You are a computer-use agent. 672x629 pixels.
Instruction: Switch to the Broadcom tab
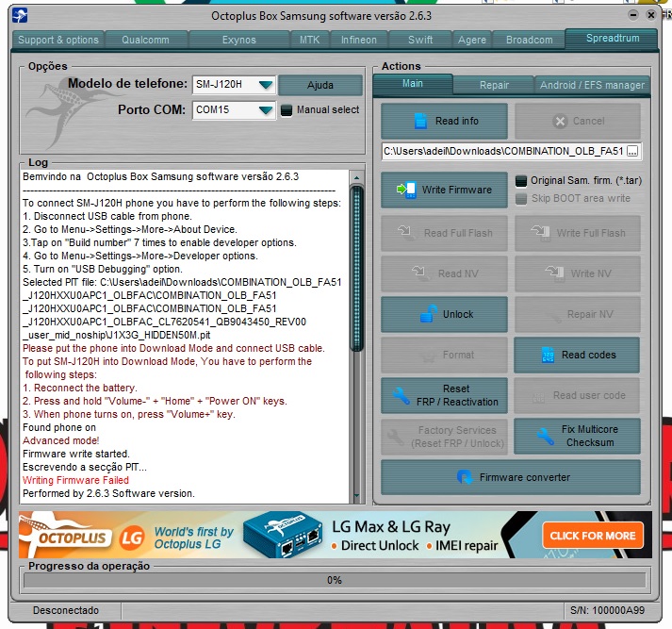(x=530, y=40)
